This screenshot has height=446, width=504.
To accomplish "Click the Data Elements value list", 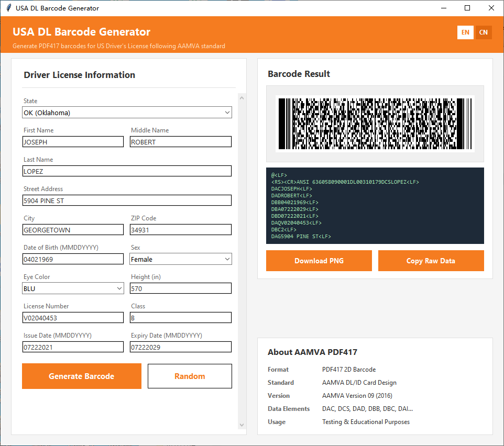I will (367, 409).
